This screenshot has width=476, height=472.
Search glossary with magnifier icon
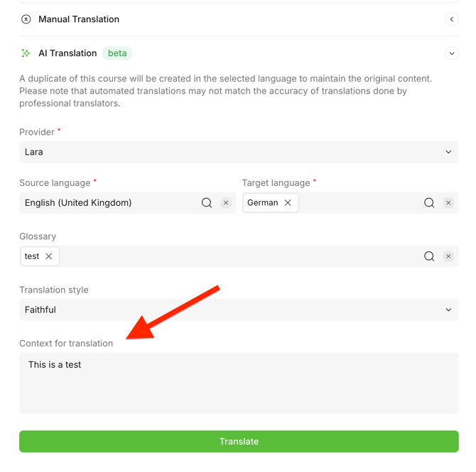pyautogui.click(x=429, y=256)
